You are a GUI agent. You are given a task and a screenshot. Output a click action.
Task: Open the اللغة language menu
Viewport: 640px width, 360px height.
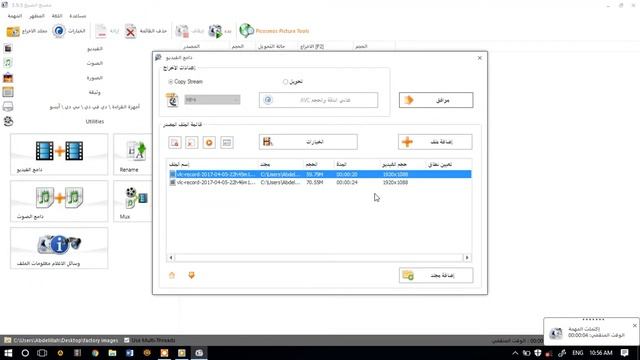[57, 16]
